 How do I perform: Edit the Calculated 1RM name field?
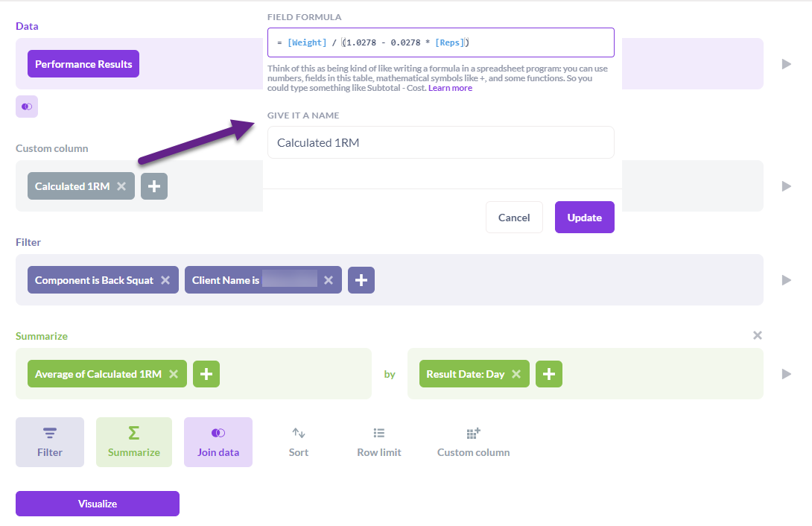[x=440, y=142]
